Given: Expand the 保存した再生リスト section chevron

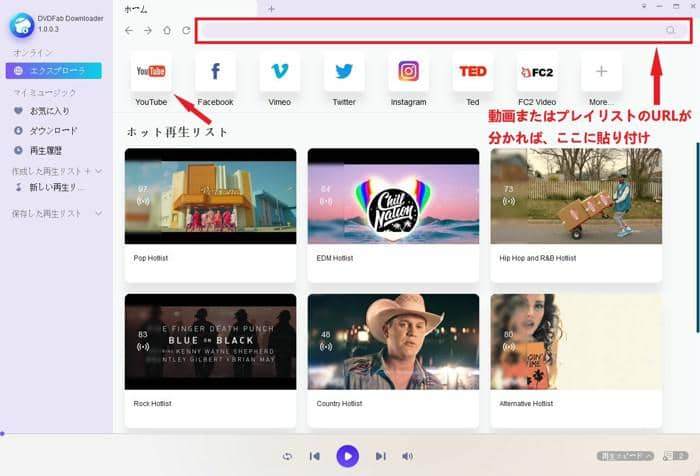Looking at the screenshot, I should (99, 213).
